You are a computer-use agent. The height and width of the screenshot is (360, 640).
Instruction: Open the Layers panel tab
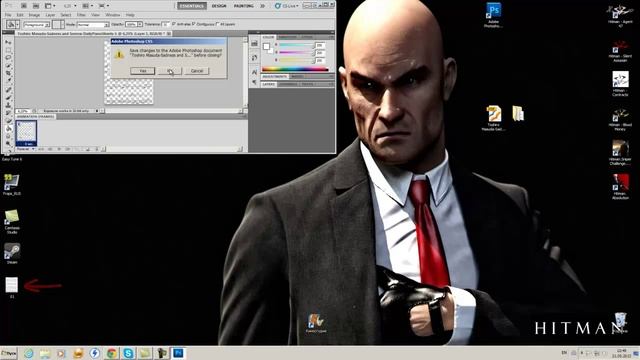click(x=268, y=84)
